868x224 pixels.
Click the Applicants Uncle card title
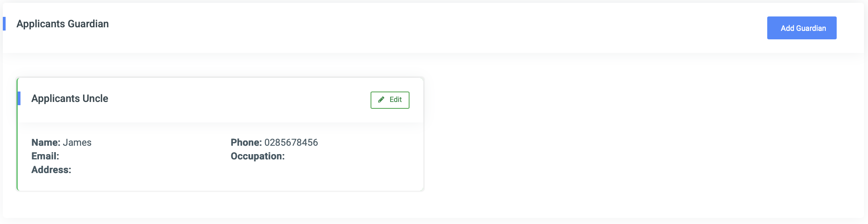[x=70, y=98]
